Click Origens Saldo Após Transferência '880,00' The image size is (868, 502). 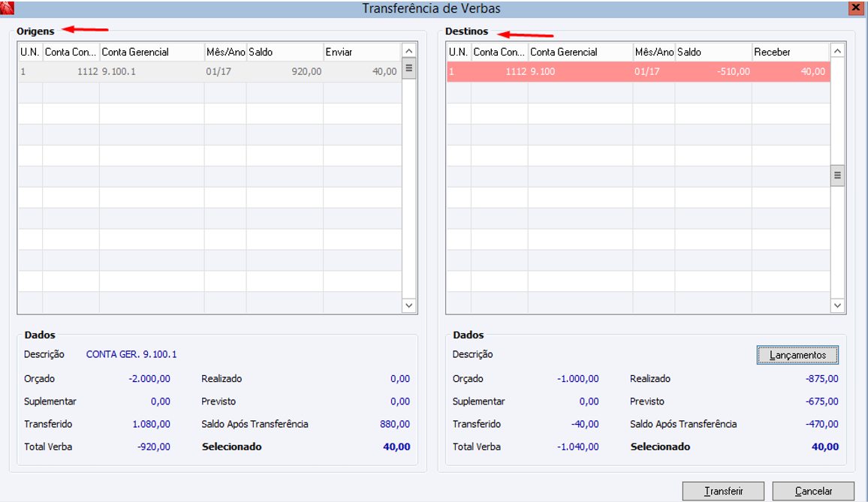tap(395, 424)
